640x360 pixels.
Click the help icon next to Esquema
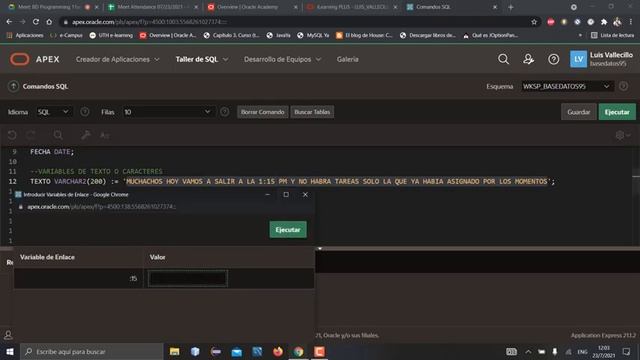pos(623,86)
